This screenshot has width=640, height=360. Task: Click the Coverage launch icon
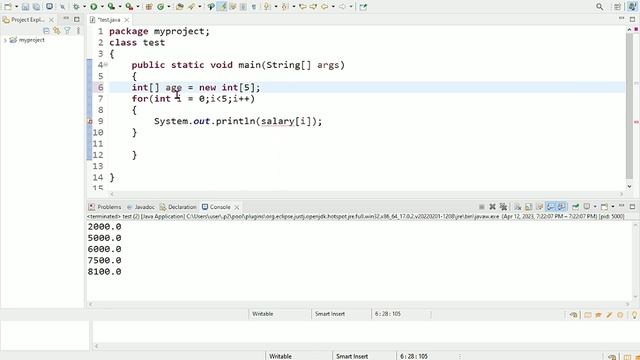[x=111, y=7]
